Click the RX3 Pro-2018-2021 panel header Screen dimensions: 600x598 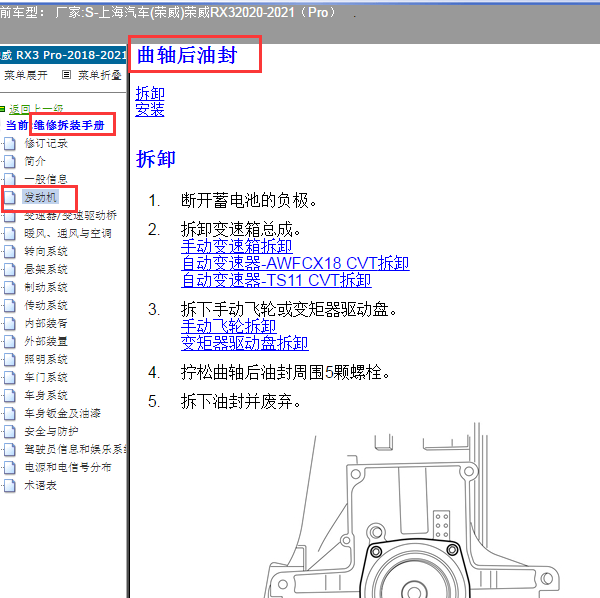pyautogui.click(x=63, y=55)
